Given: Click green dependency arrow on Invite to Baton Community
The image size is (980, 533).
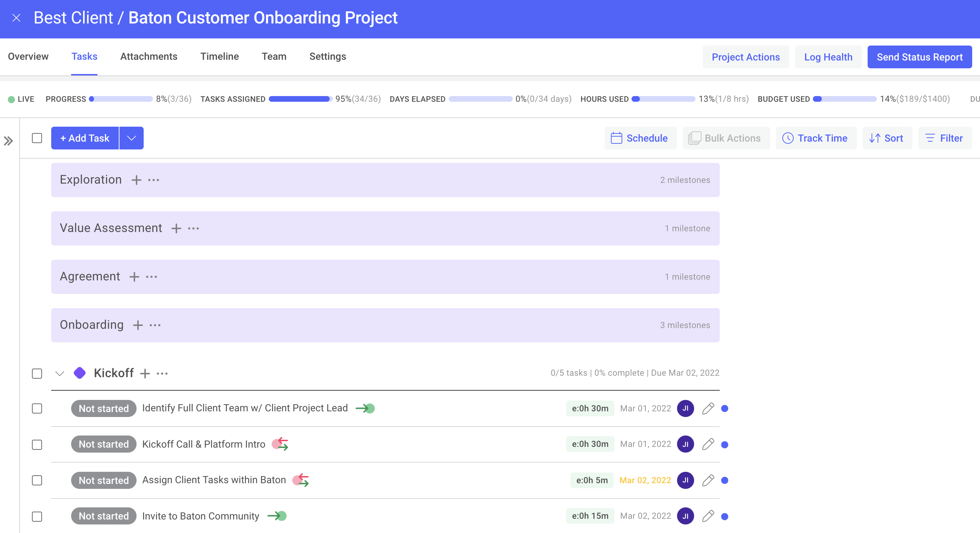Looking at the screenshot, I should coord(277,516).
